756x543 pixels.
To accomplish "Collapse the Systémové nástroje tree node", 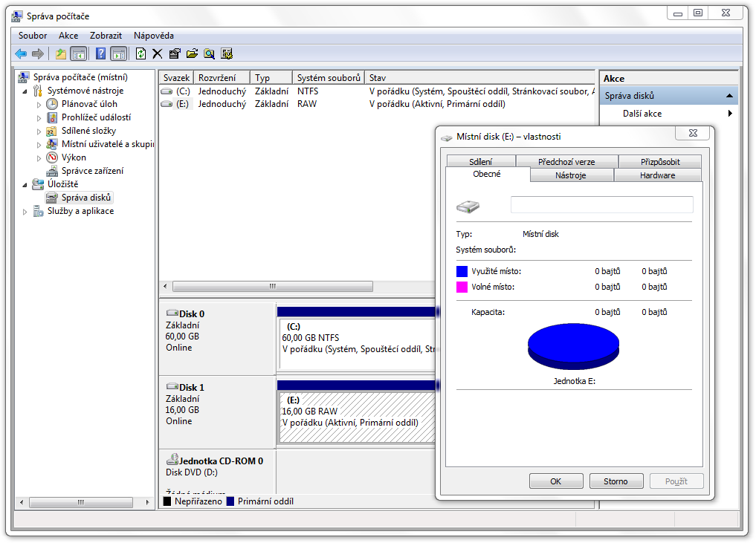I will point(25,91).
